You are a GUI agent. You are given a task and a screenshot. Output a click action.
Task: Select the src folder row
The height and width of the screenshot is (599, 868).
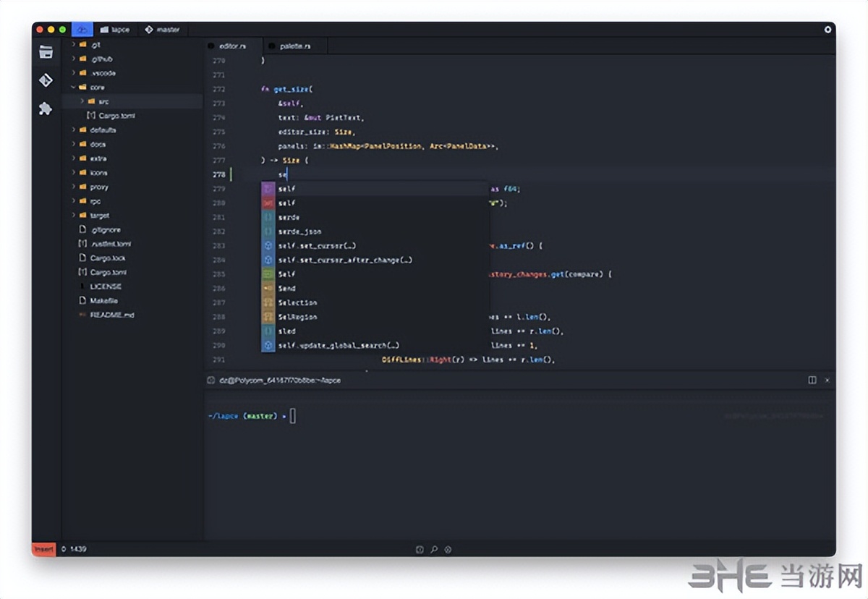pos(132,101)
